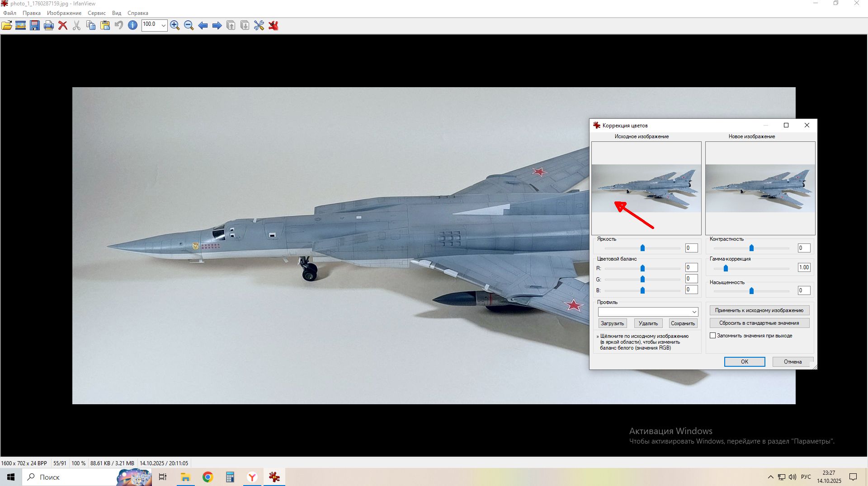868x486 pixels.
Task: Click the Save floppy disk icon
Action: coord(35,26)
